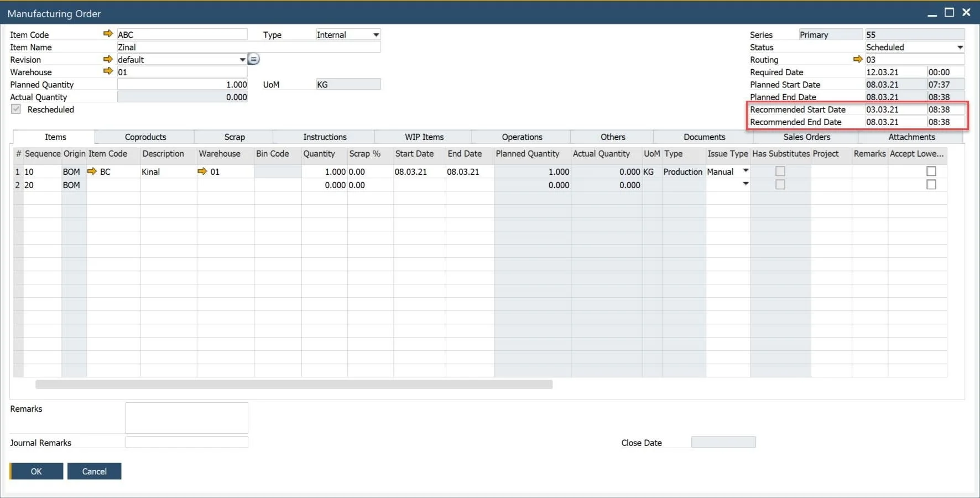Check Accept Lower checkbox in row 1
980x498 pixels.
(x=931, y=172)
